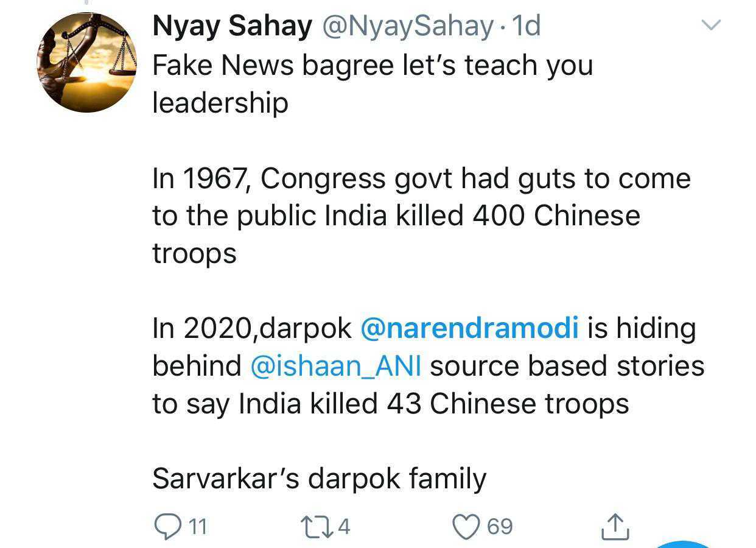The image size is (756, 548).
Task: Click the 'Sarvarkar's darpok family' line
Action: point(319,479)
